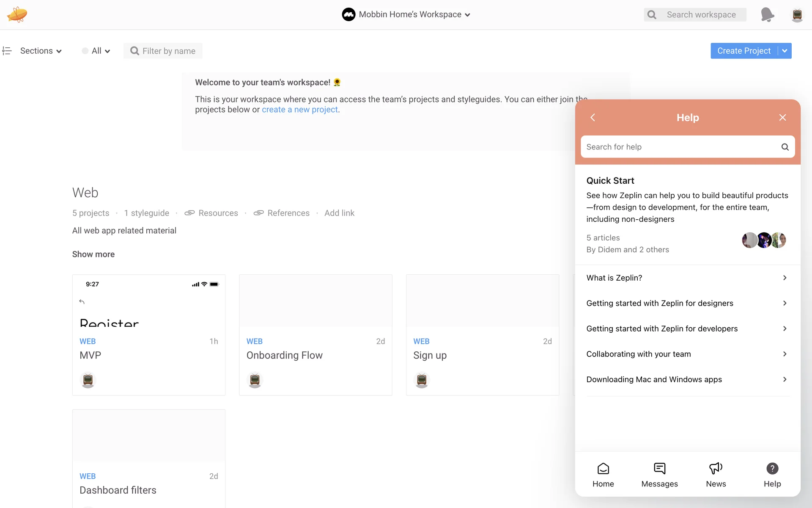Switch to the News tab

tap(716, 475)
